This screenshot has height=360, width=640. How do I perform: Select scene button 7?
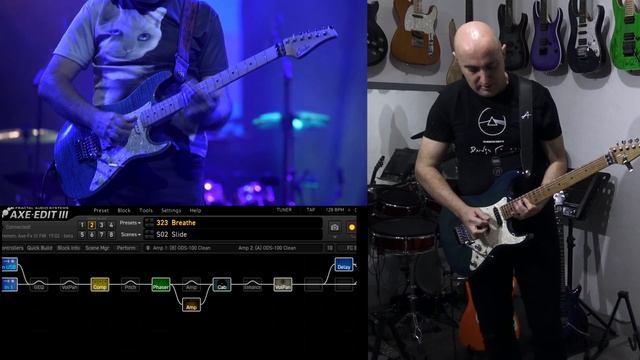101,235
